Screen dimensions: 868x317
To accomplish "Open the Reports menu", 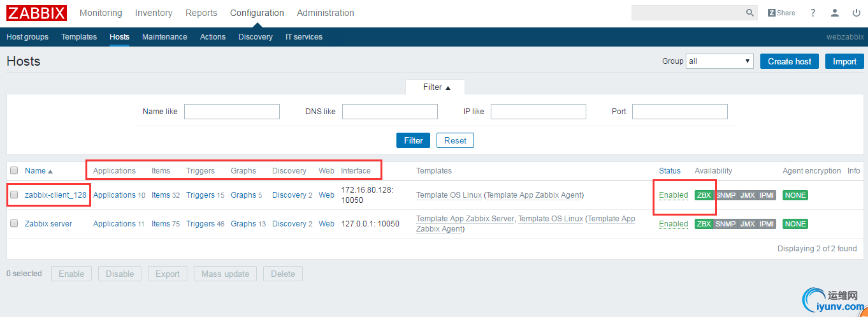I will click(201, 13).
